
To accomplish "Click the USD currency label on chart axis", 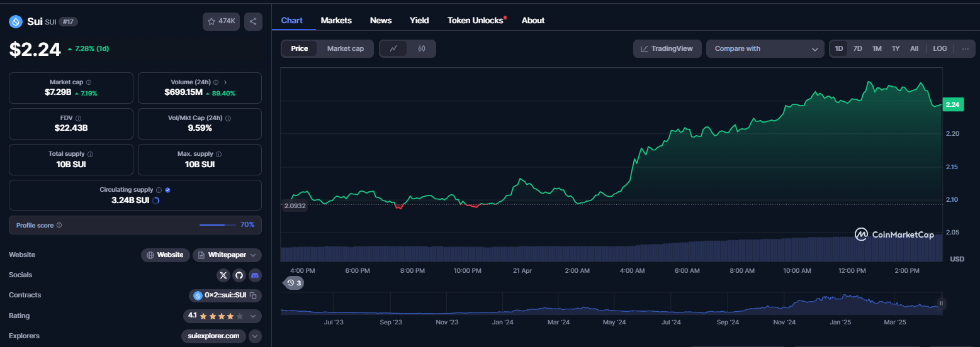I will click(957, 259).
